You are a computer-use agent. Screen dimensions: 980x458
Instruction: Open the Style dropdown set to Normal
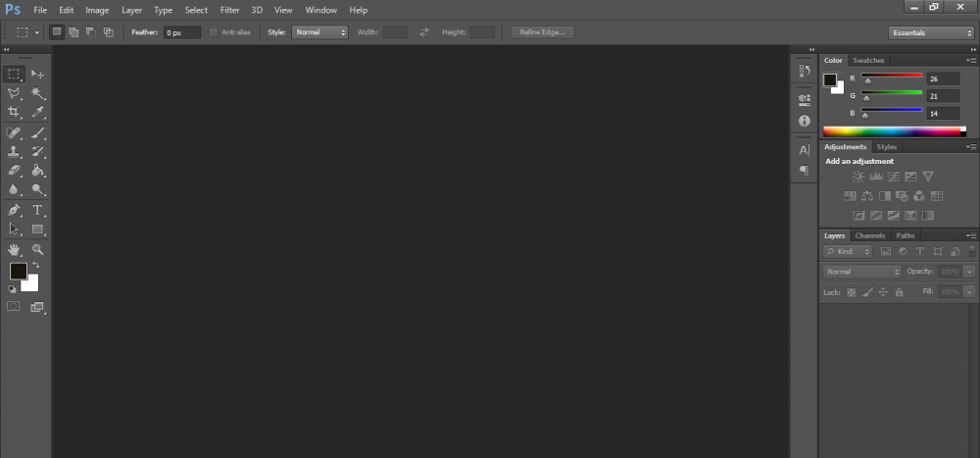[319, 32]
